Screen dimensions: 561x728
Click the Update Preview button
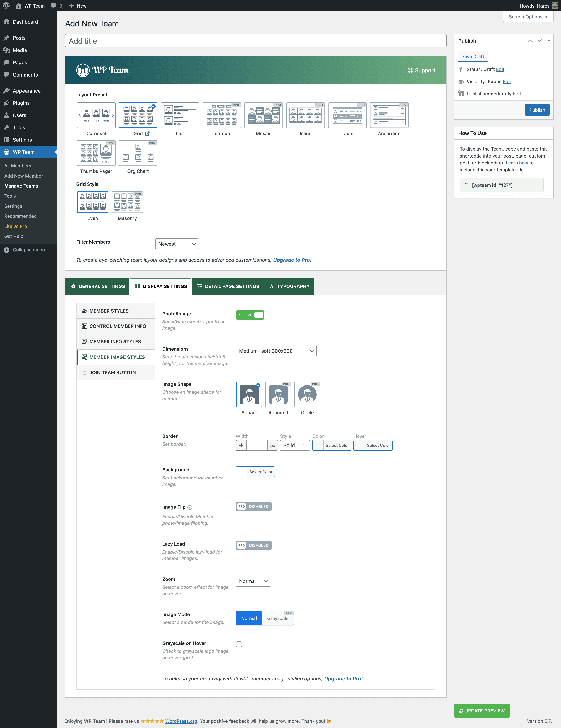(482, 711)
